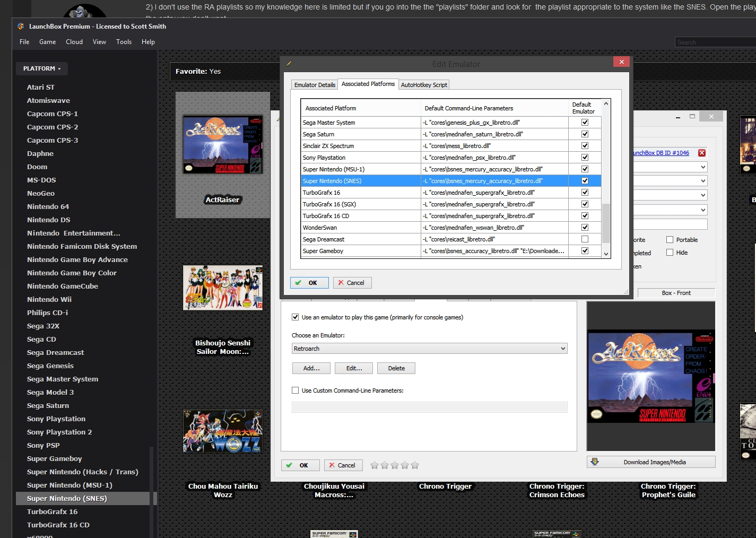Select the Sega Genesis platform
This screenshot has width=756, height=538.
click(x=50, y=366)
